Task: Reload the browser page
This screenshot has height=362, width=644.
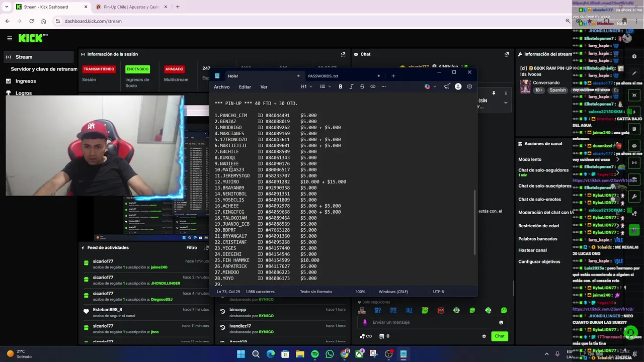Action: pos(31,21)
